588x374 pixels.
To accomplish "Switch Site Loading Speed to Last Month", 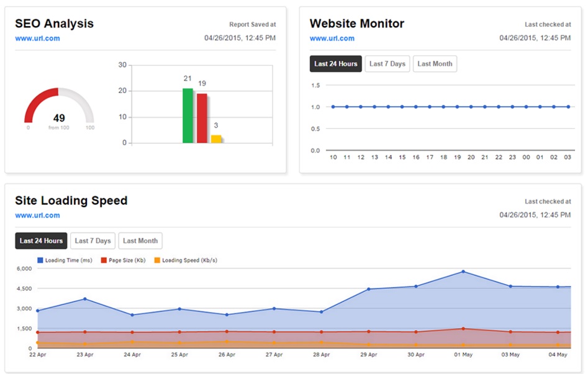I will 140,241.
